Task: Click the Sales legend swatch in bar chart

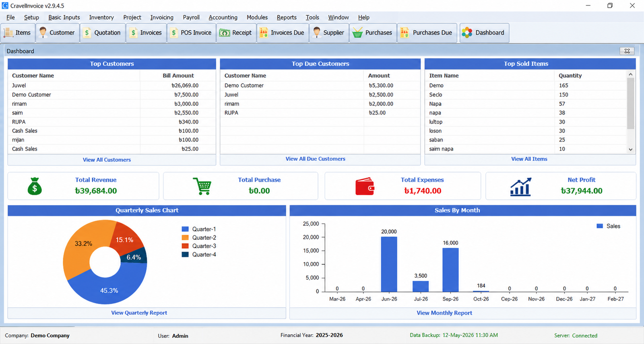Action: click(600, 226)
